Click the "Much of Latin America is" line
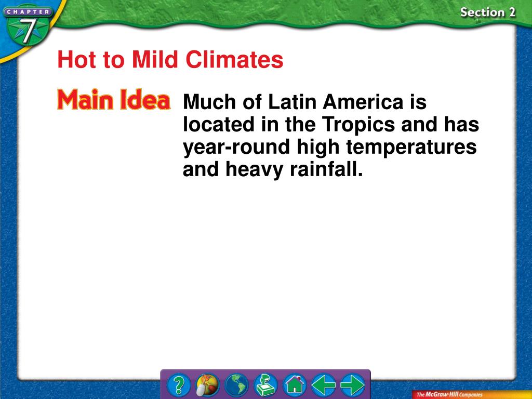 tap(304, 102)
